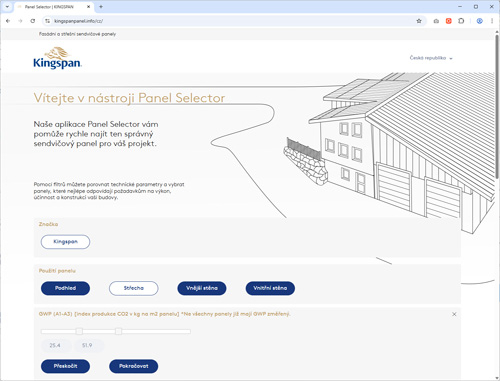
Task: Open the site information icon in the address bar
Action: [x=48, y=21]
